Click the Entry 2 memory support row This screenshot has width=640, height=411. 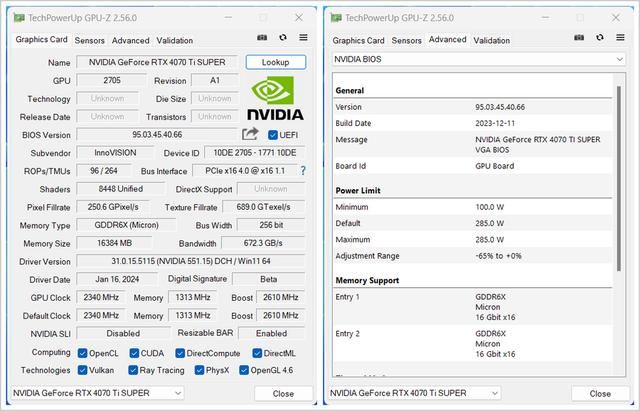click(x=473, y=344)
